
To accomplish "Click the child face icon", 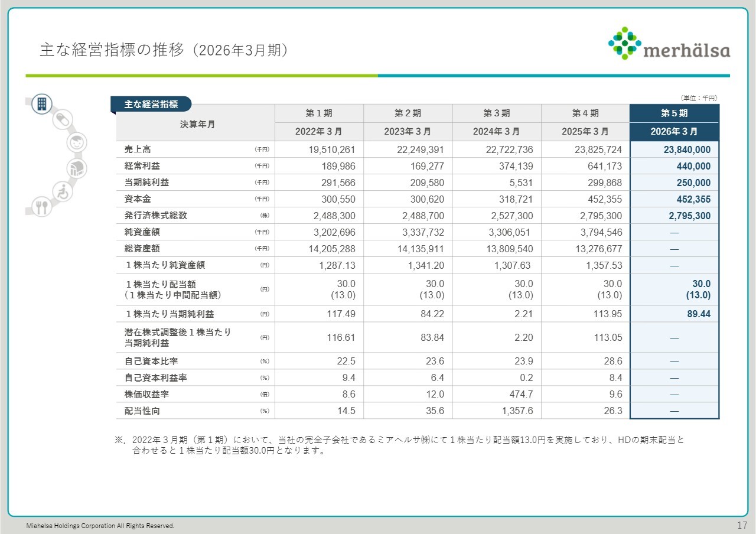I will (x=76, y=142).
